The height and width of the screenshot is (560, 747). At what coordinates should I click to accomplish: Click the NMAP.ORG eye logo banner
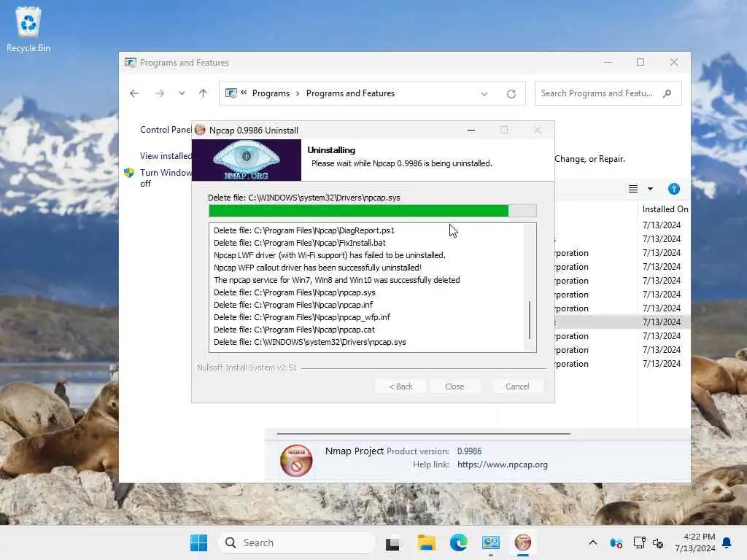pyautogui.click(x=247, y=160)
